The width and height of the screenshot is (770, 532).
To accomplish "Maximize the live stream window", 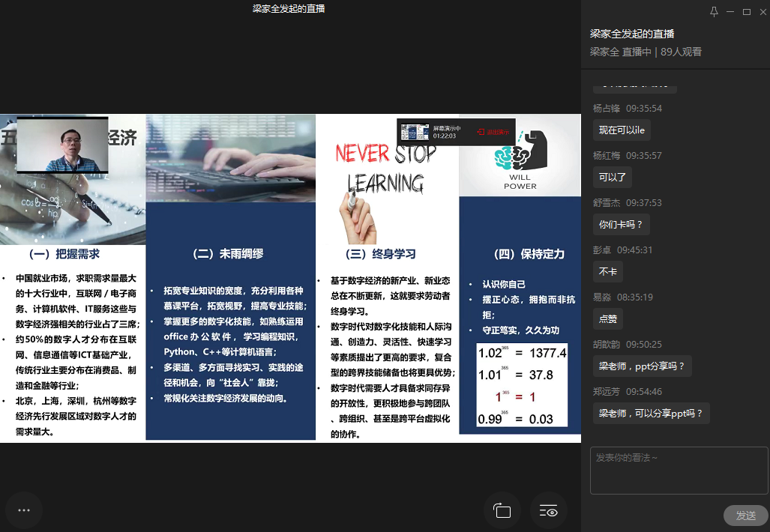I will pyautogui.click(x=746, y=11).
